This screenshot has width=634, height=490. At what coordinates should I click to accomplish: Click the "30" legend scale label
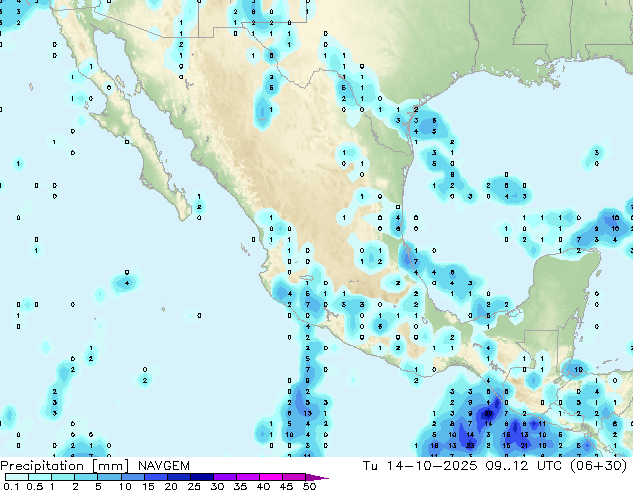218,486
